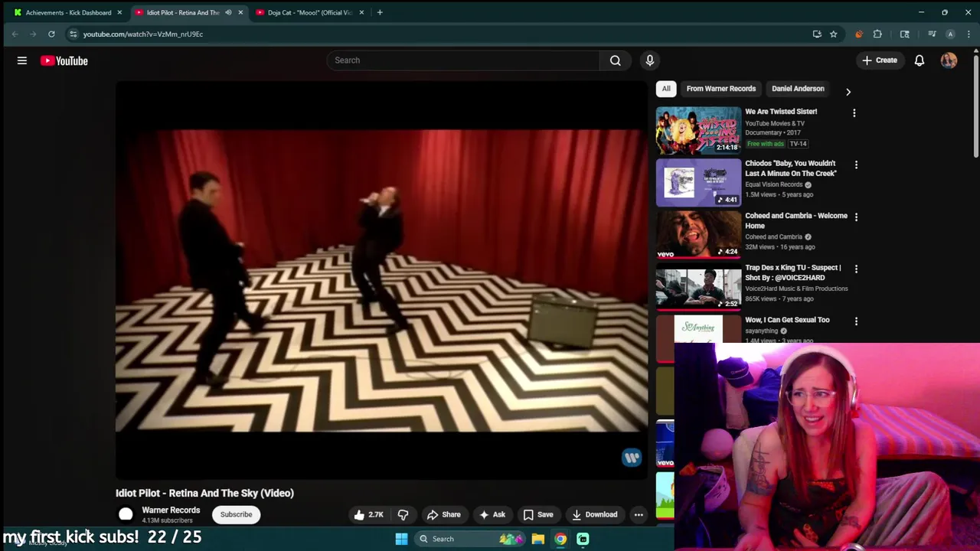This screenshot has height=551, width=980.
Task: Open Warner Records channel avatar
Action: pyautogui.click(x=126, y=515)
